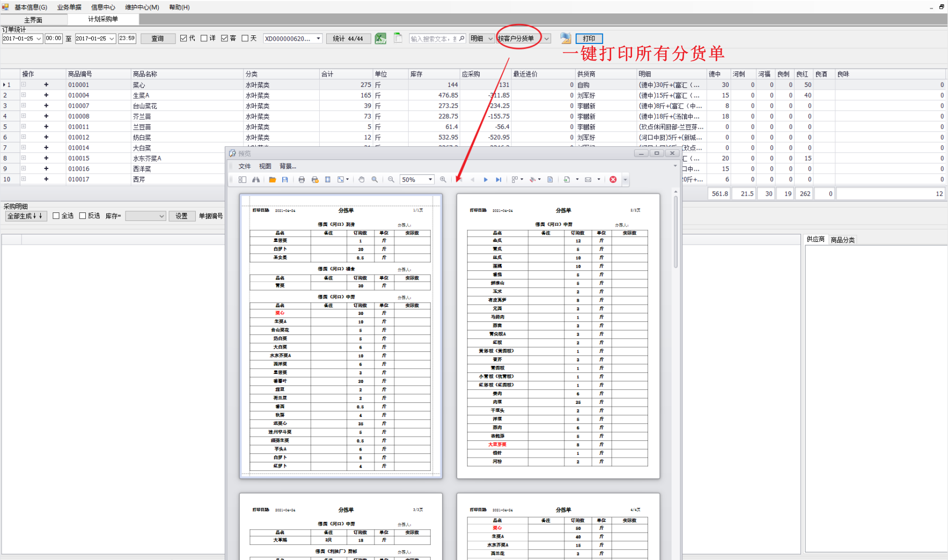The image size is (948, 560).
Task: Click the red close preview icon
Action: tap(613, 180)
